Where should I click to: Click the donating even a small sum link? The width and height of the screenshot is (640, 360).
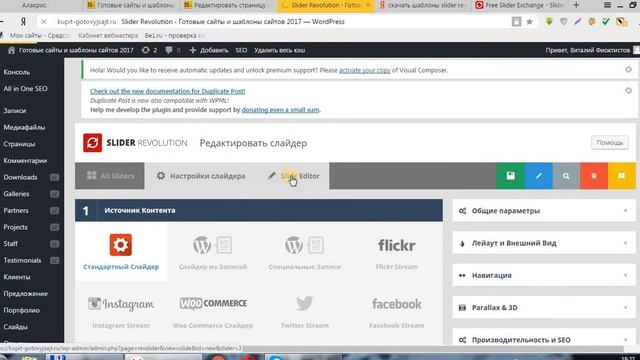pos(280,110)
